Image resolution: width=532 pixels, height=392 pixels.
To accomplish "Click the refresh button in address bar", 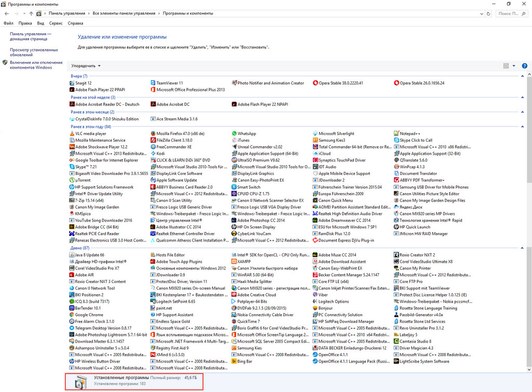I will 488,13.
